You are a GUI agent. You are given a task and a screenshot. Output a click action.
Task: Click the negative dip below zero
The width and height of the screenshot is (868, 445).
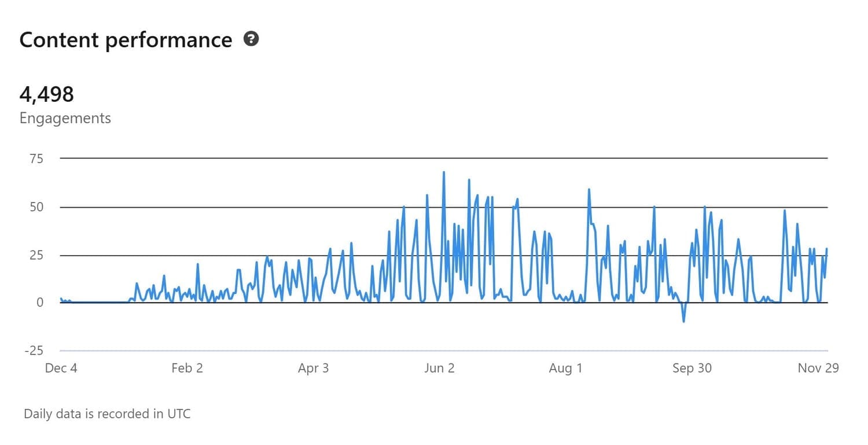pos(684,321)
